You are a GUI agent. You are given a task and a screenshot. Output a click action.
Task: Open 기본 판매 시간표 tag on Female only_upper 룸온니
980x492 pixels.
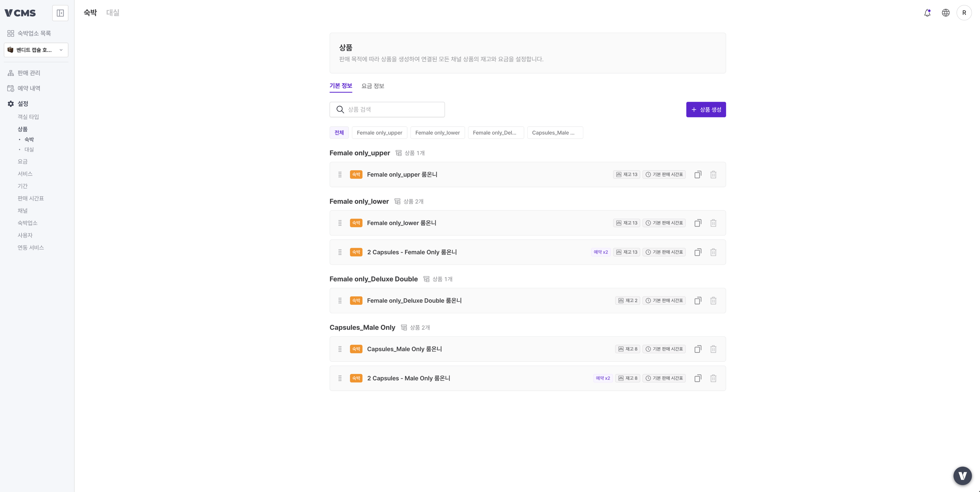coord(664,174)
